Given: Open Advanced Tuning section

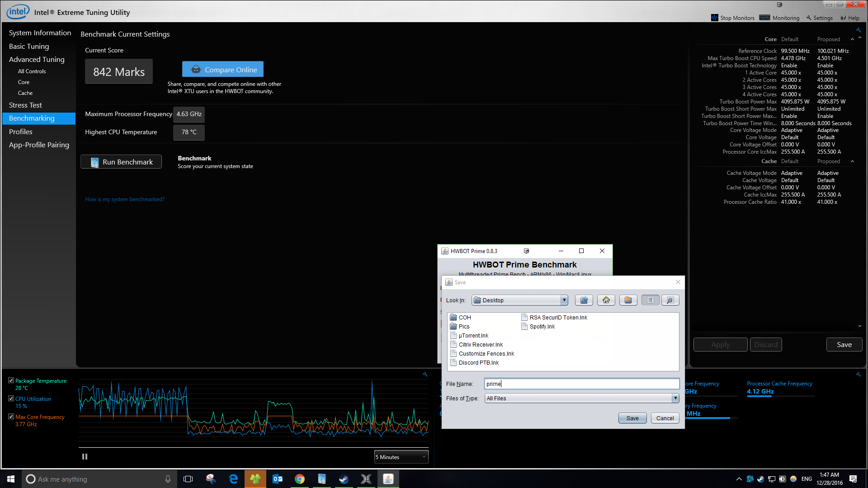Looking at the screenshot, I should coord(37,59).
